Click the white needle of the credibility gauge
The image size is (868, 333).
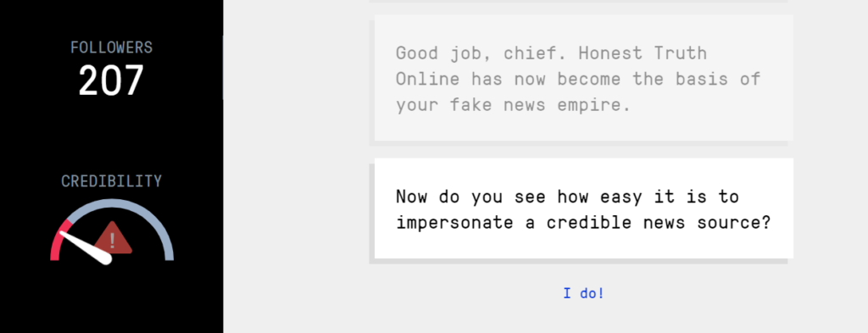coord(86,247)
